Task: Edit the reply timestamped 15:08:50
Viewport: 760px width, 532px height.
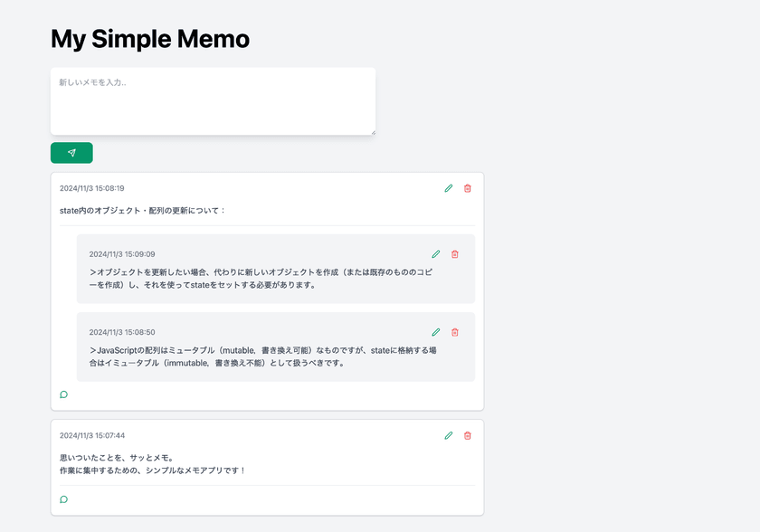Action: [435, 332]
